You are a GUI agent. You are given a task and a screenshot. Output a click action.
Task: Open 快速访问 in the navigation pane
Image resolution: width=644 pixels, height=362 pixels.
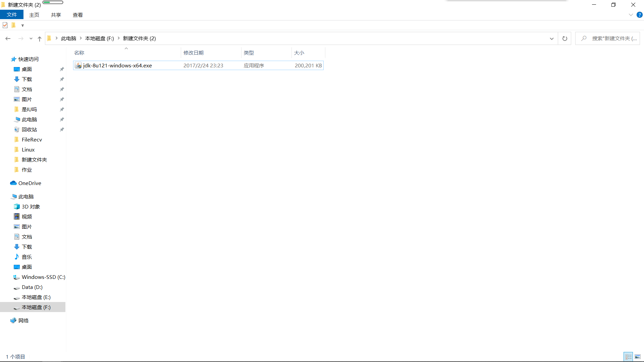(x=29, y=59)
